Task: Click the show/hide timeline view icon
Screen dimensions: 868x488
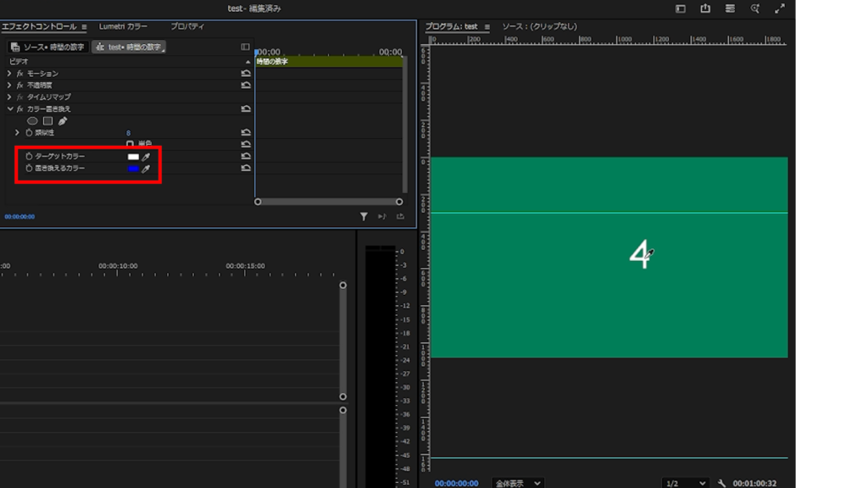Action: click(245, 47)
